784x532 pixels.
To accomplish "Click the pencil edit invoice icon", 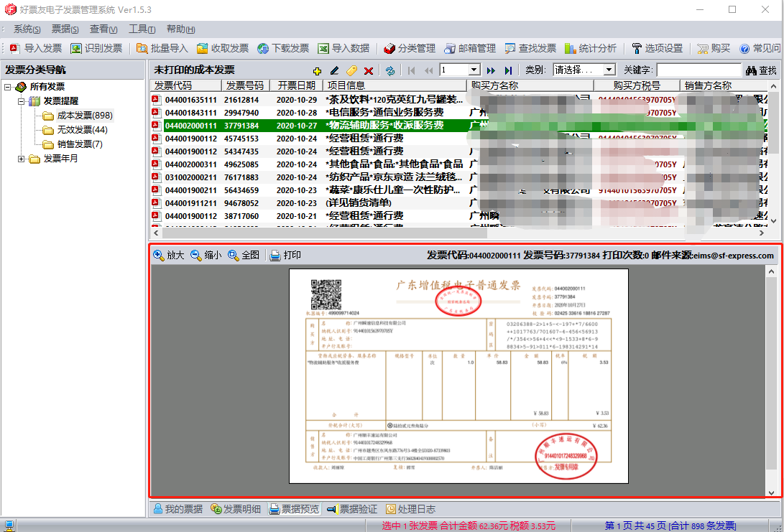I will (334, 70).
